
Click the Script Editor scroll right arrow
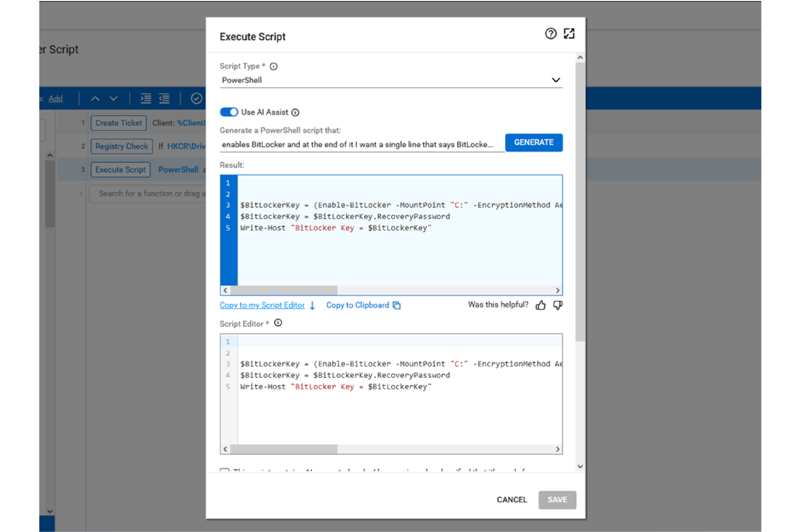click(x=557, y=449)
